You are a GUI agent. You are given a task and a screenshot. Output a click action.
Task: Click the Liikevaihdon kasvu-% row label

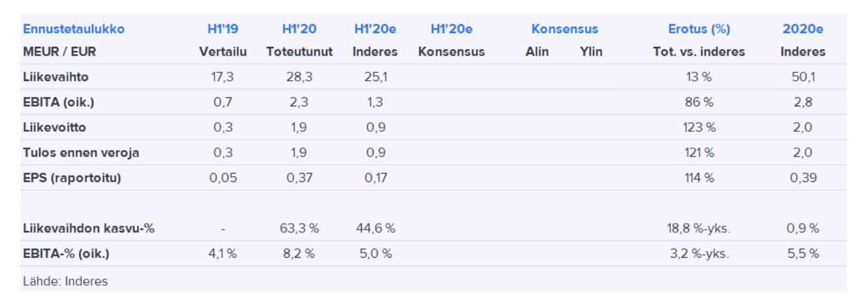pyautogui.click(x=89, y=229)
